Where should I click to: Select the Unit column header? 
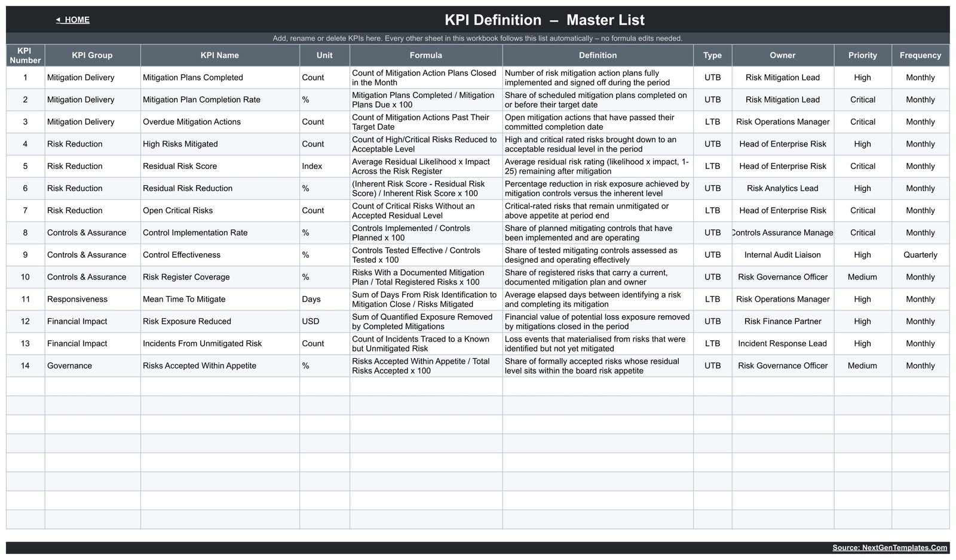[324, 55]
